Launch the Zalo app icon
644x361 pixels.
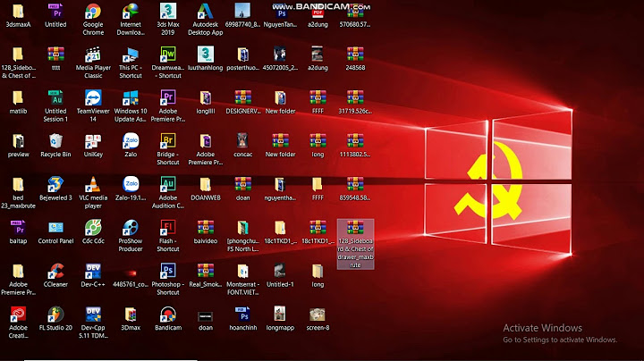tap(131, 141)
